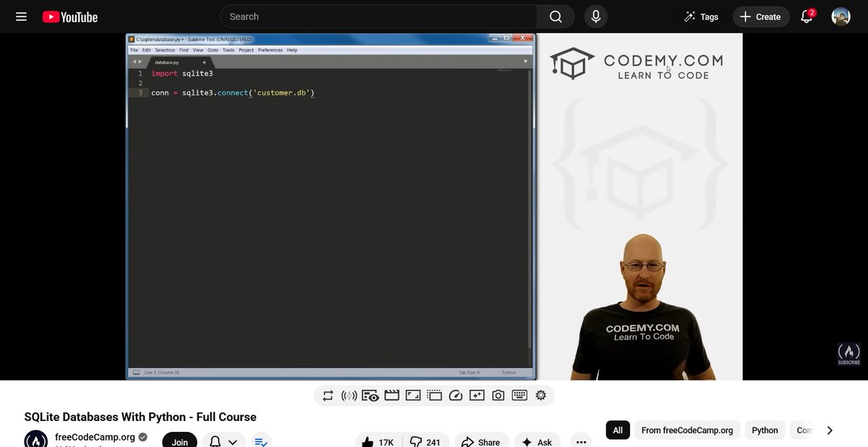This screenshot has height=447, width=868.
Task: Go home via the YouTube logo
Action: pos(69,16)
